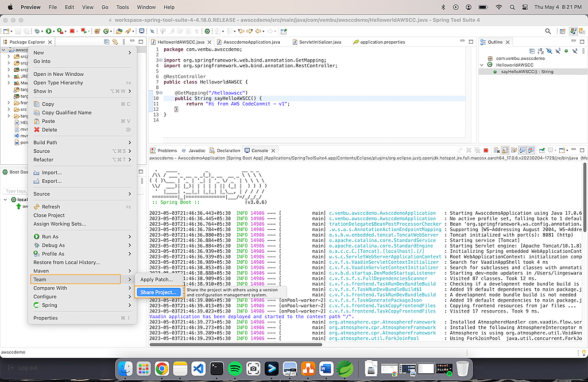The image size is (588, 382).
Task: Click the Hide Non-Public Members icon in Outline
Action: (x=566, y=51)
